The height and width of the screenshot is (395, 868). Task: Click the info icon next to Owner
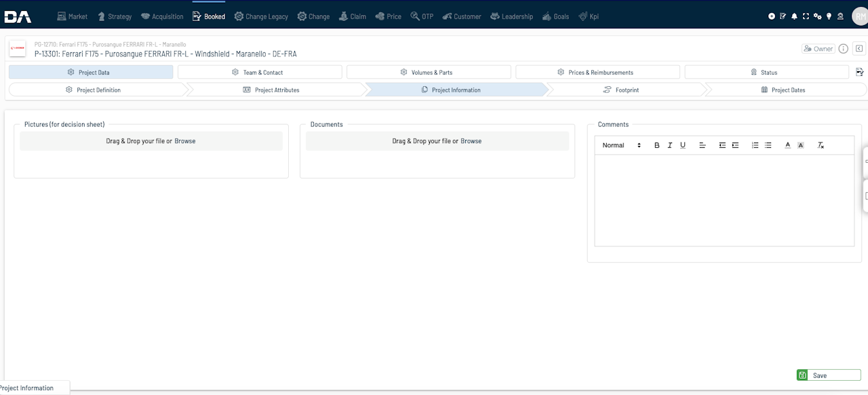point(844,49)
